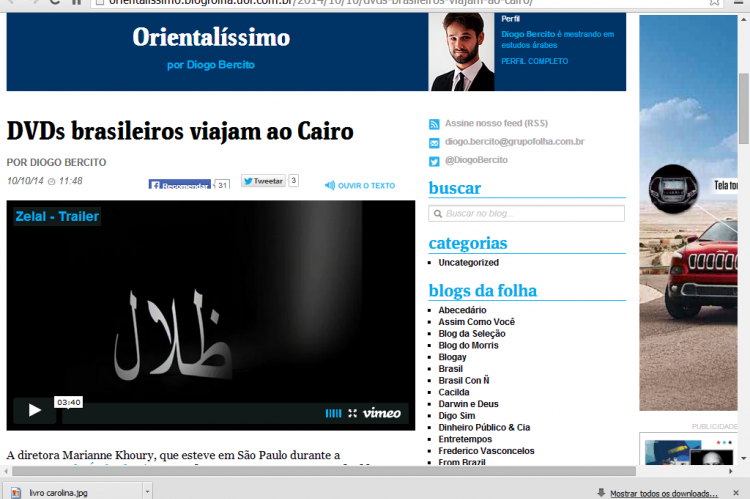Click OUVIR O TEXTO link
The width and height of the screenshot is (750, 499).
pyautogui.click(x=366, y=186)
